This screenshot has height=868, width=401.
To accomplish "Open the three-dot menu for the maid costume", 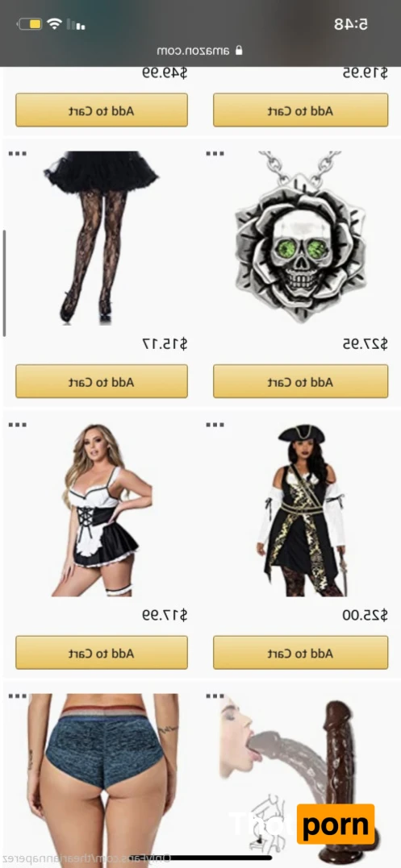I will [17, 426].
